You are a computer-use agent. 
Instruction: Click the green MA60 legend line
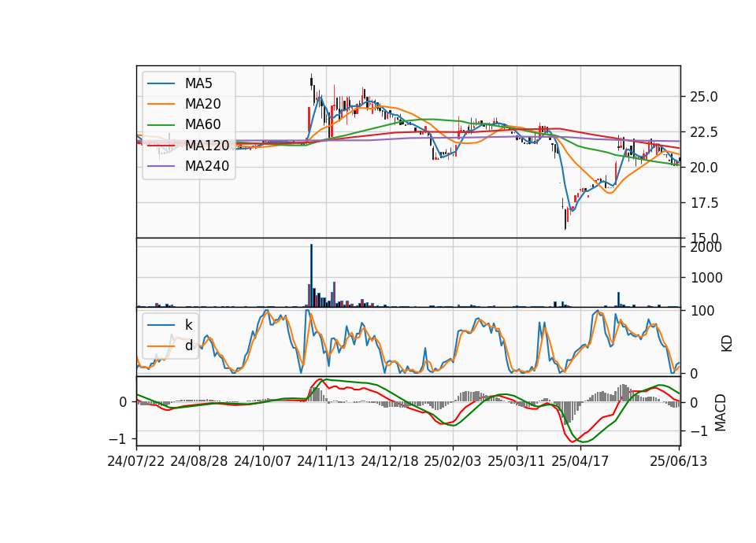coord(161,125)
